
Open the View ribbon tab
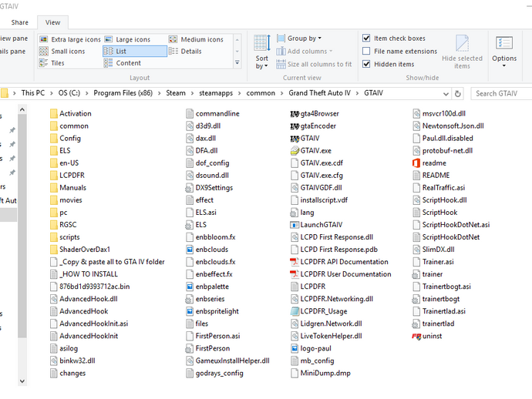[x=53, y=22]
